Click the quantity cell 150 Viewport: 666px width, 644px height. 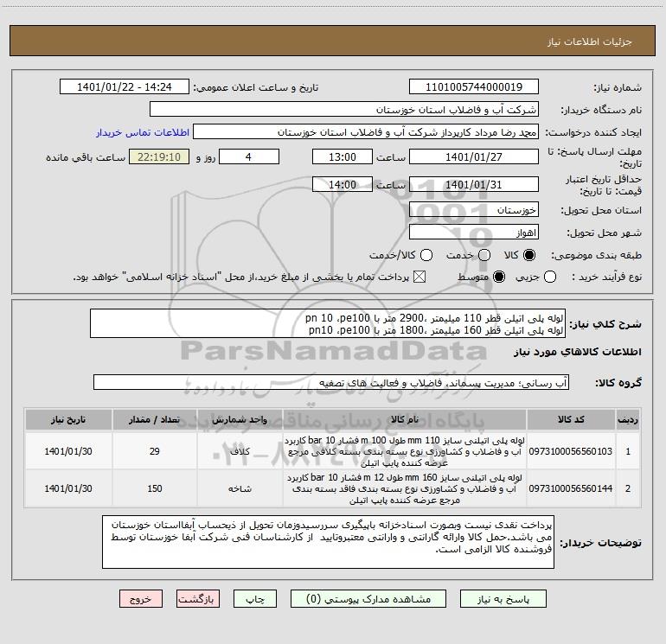pos(155,488)
